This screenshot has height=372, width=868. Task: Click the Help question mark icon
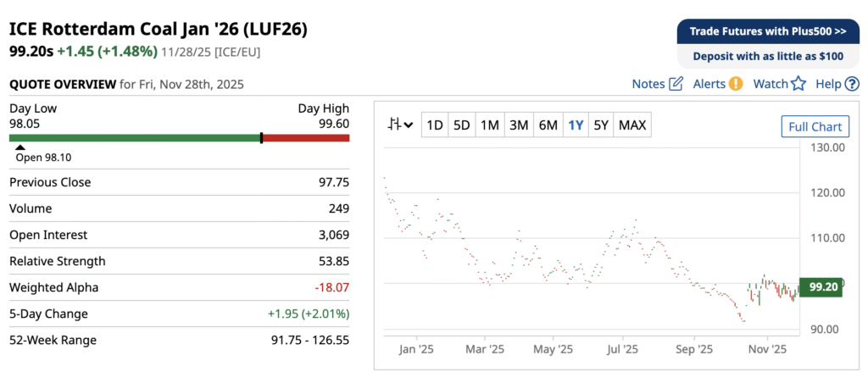coord(852,84)
